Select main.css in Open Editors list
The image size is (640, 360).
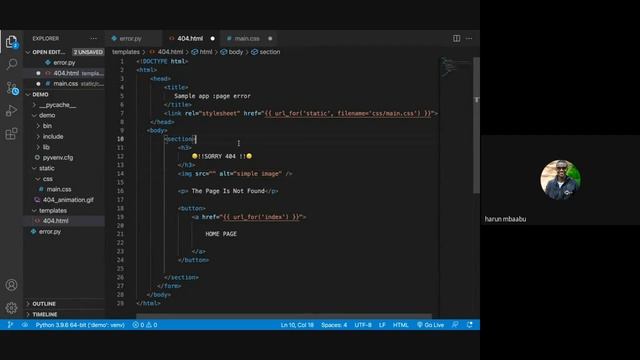coord(65,84)
